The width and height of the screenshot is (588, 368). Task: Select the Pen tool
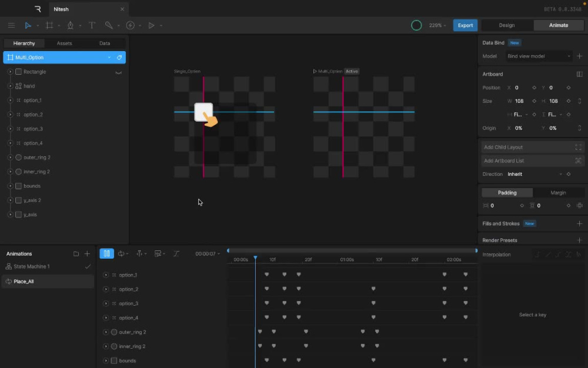point(70,25)
